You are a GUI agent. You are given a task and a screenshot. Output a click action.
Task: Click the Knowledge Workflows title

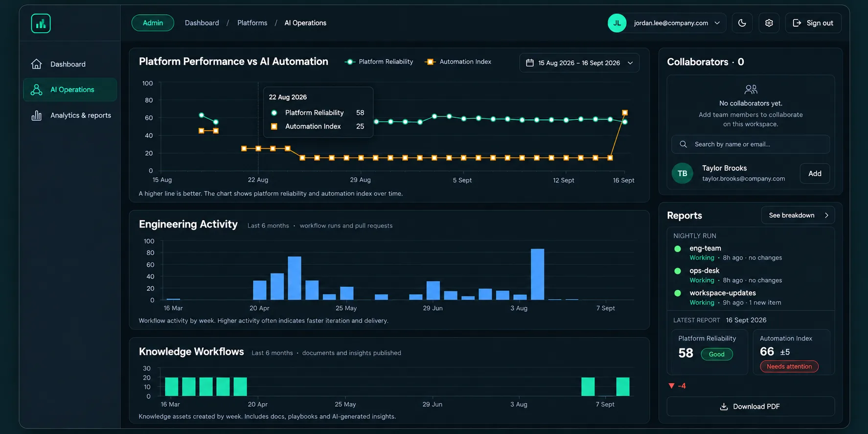191,352
